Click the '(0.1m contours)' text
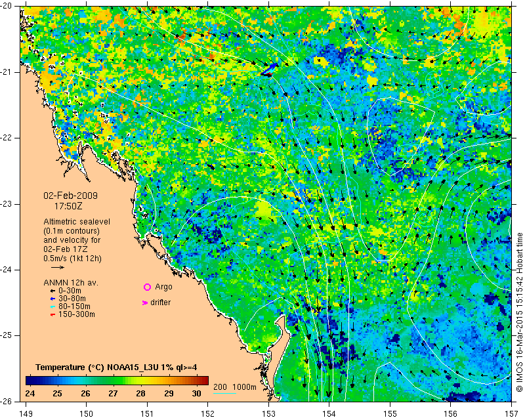 pos(72,231)
